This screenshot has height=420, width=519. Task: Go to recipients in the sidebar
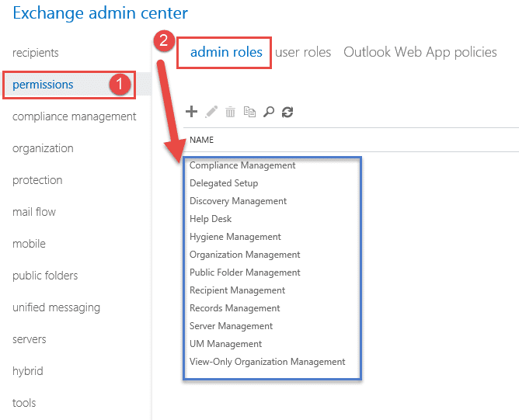[36, 53]
